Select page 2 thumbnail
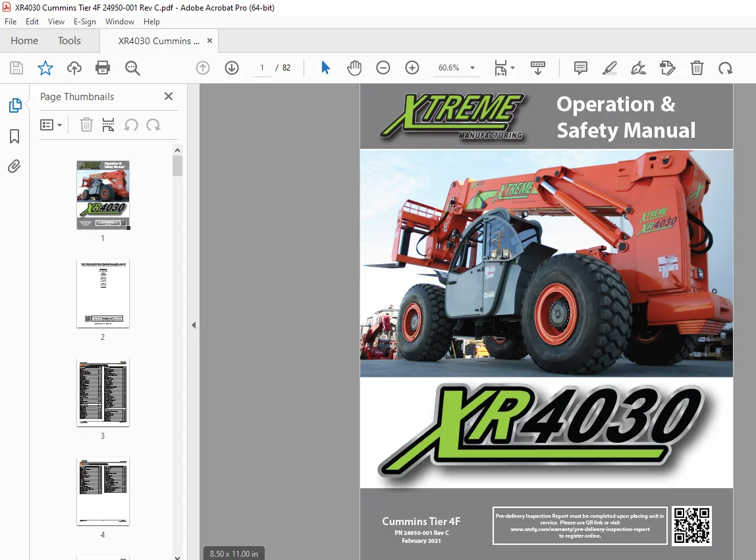The image size is (756, 560). pyautogui.click(x=103, y=294)
